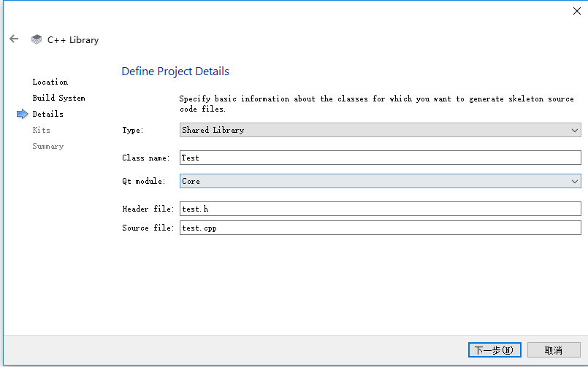Viewport: 588px width, 367px height.
Task: Click the C++ Library stack icon
Action: (x=37, y=39)
